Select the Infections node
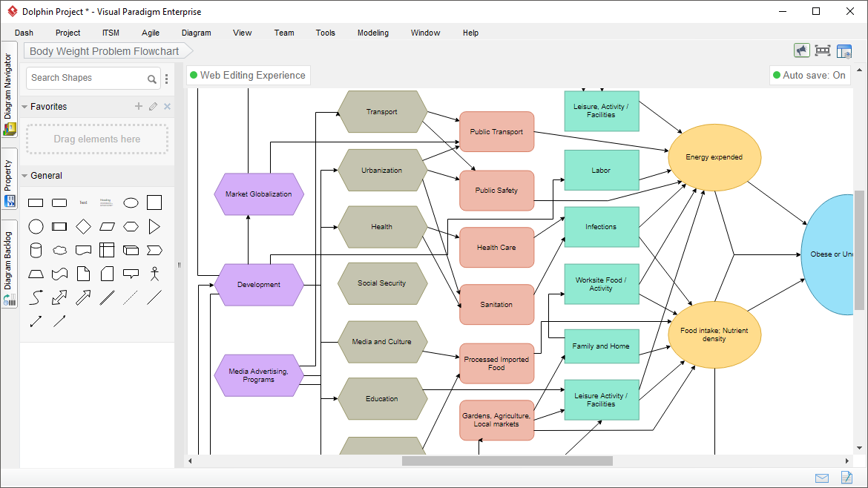Screen dimensions: 868x488 [x=601, y=227]
